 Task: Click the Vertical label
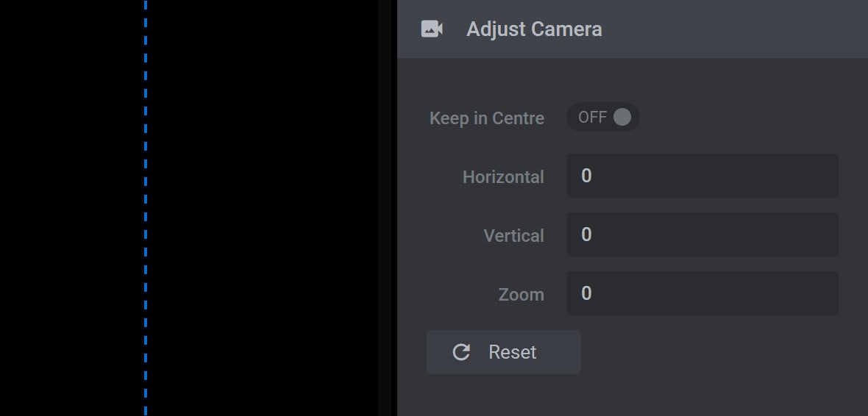pyautogui.click(x=513, y=236)
